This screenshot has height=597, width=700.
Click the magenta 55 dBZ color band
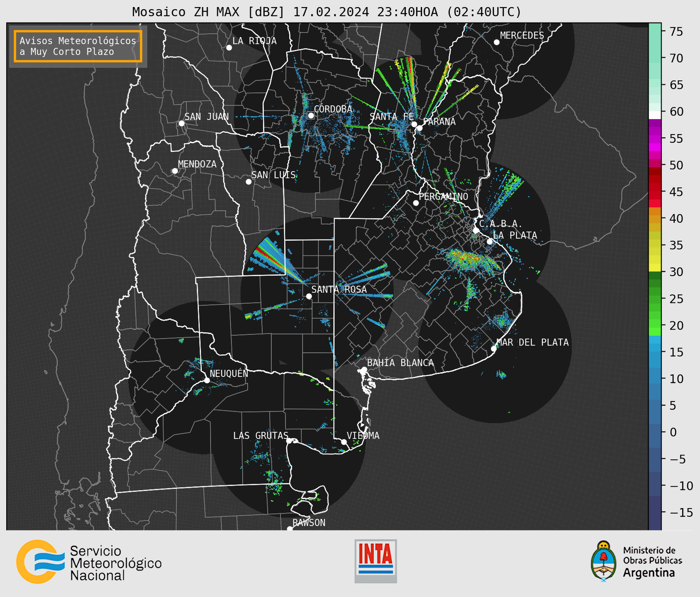pos(655,139)
